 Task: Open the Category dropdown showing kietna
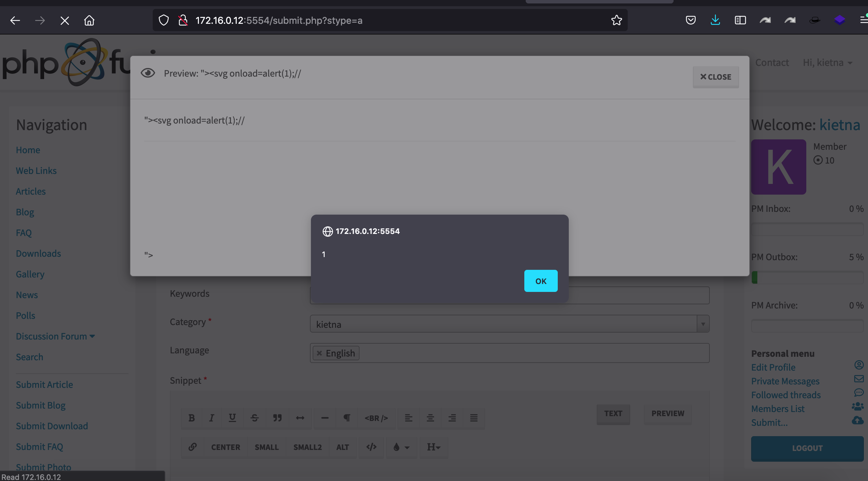703,324
